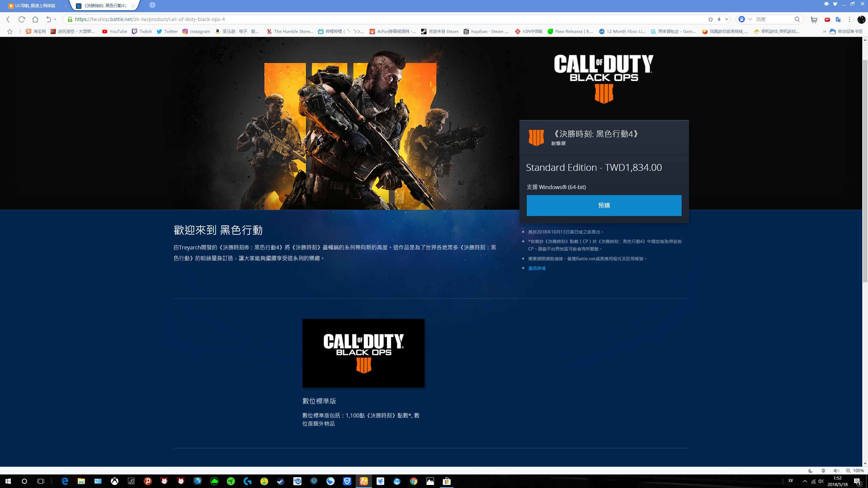Screen dimensions: 868x488
Task: Expand the address bar dropdown arrow
Action: 726,19
